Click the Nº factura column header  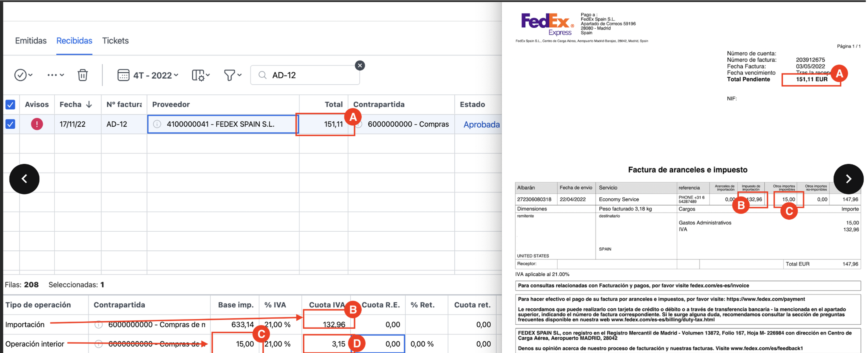tap(124, 105)
